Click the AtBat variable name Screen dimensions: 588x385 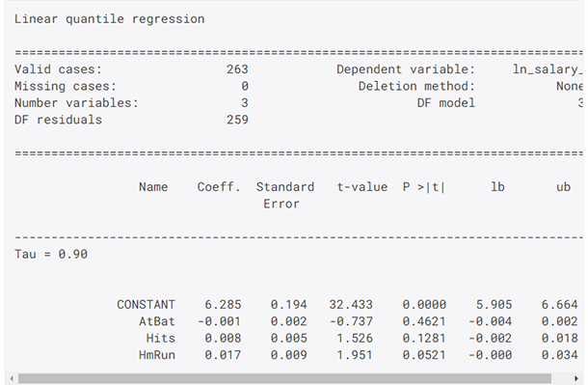[x=157, y=321]
